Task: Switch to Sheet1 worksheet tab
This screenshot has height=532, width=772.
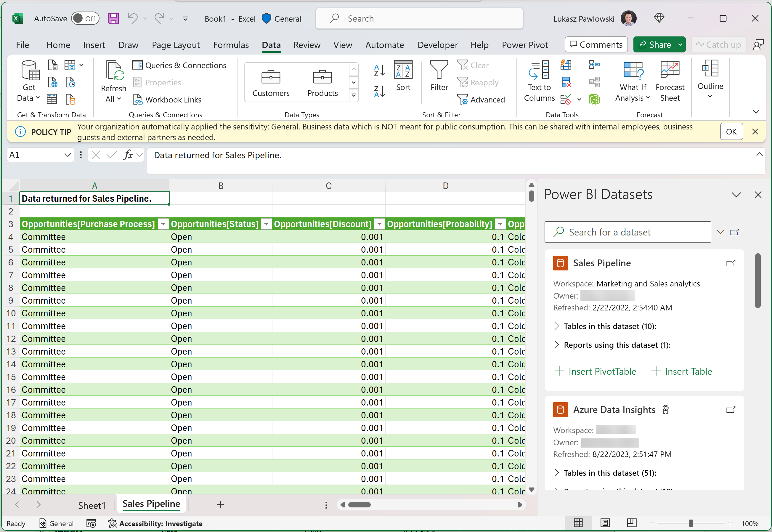Action: click(92, 505)
